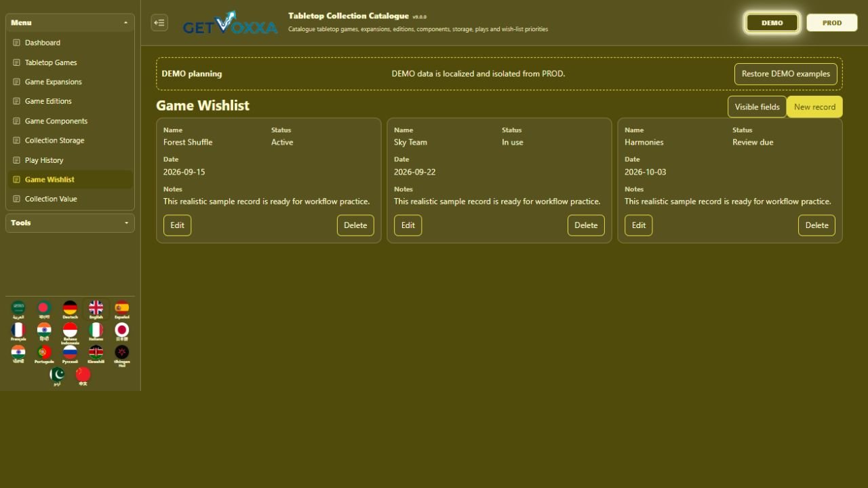
Task: Click the date 2026-09-22
Action: click(414, 172)
